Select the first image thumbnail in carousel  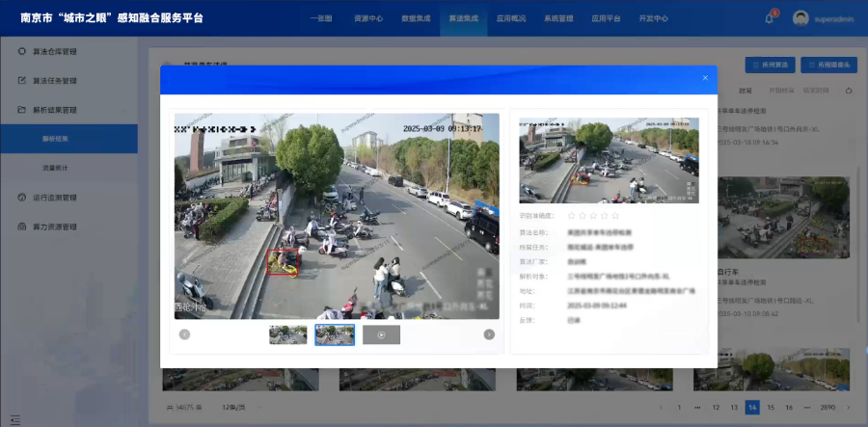click(x=287, y=334)
